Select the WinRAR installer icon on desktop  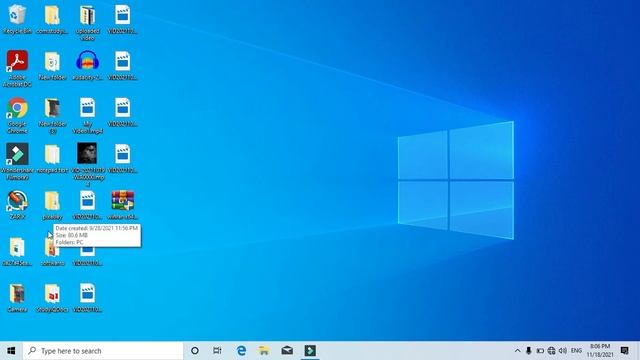pyautogui.click(x=122, y=205)
